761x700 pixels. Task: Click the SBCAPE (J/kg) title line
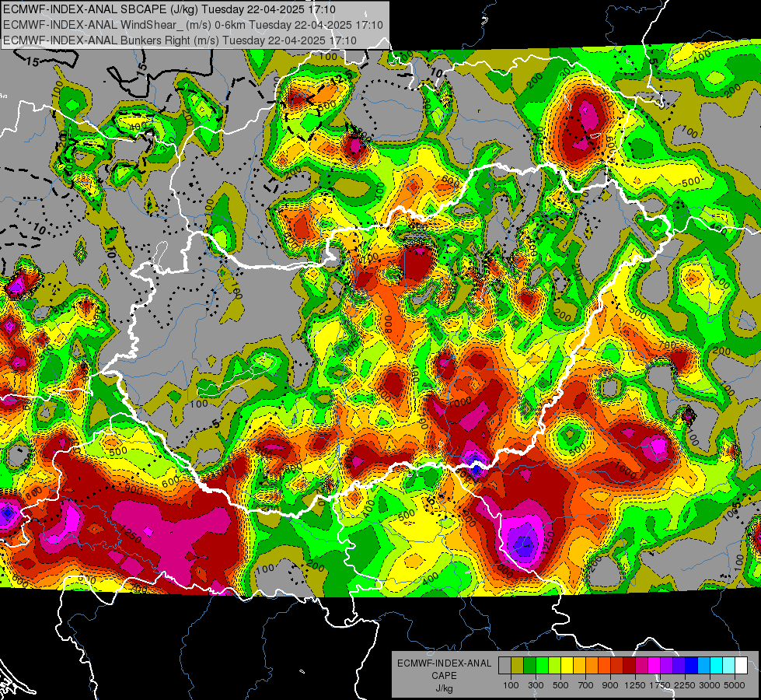click(x=169, y=9)
